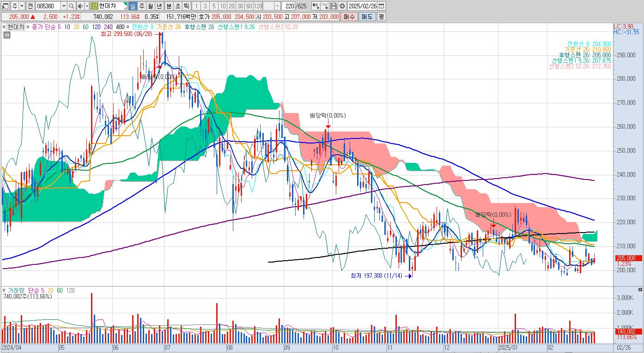Click the chart layout icon at top-left

6,6
